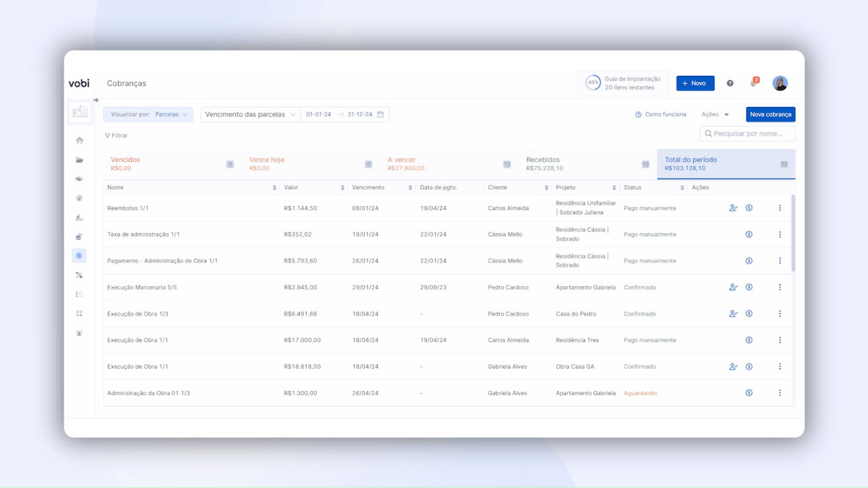Select the Total do período tab
Viewport: 868px width, 488px height.
pyautogui.click(x=726, y=164)
